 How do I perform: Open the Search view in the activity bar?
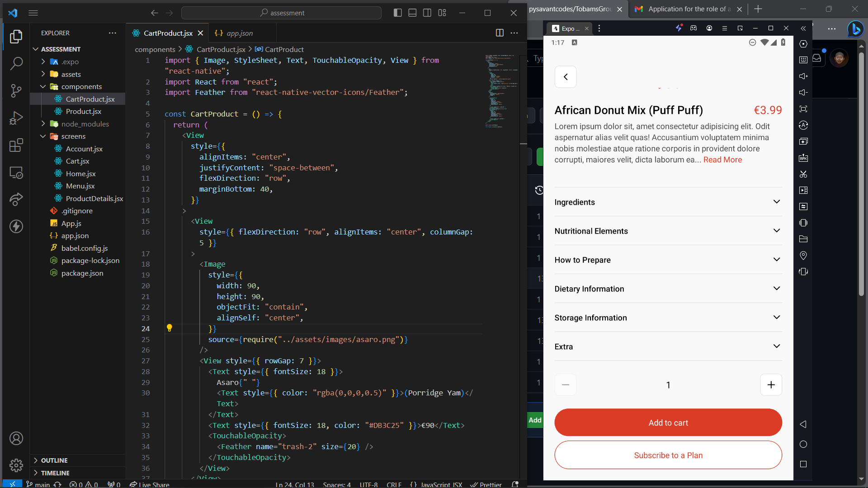click(16, 63)
